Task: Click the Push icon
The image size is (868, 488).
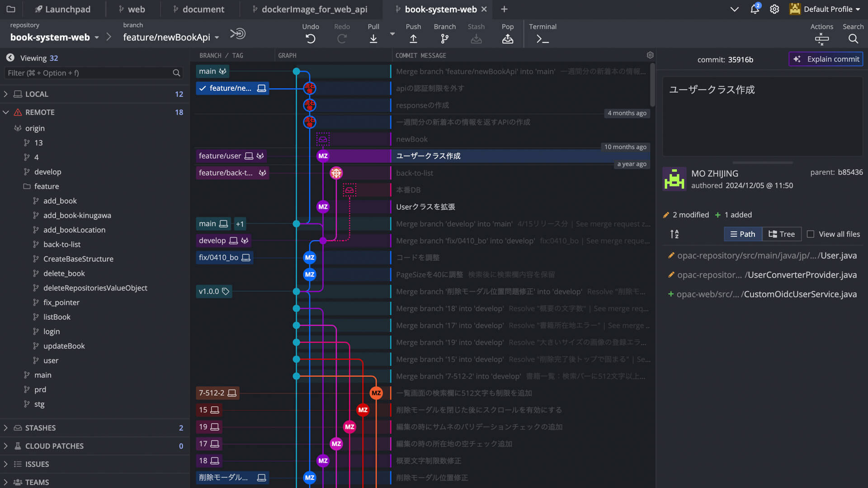Action: click(x=413, y=39)
